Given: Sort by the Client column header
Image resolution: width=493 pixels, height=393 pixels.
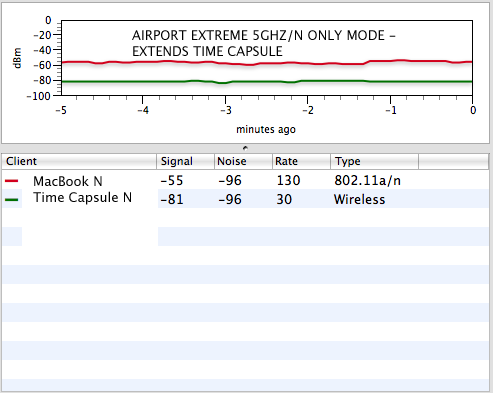Looking at the screenshot, I should coord(79,161).
